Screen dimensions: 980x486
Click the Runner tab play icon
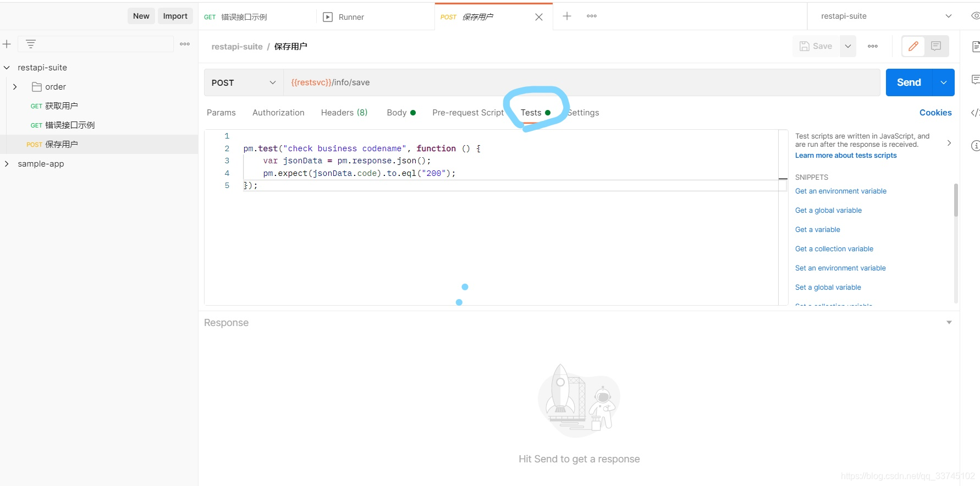click(328, 17)
